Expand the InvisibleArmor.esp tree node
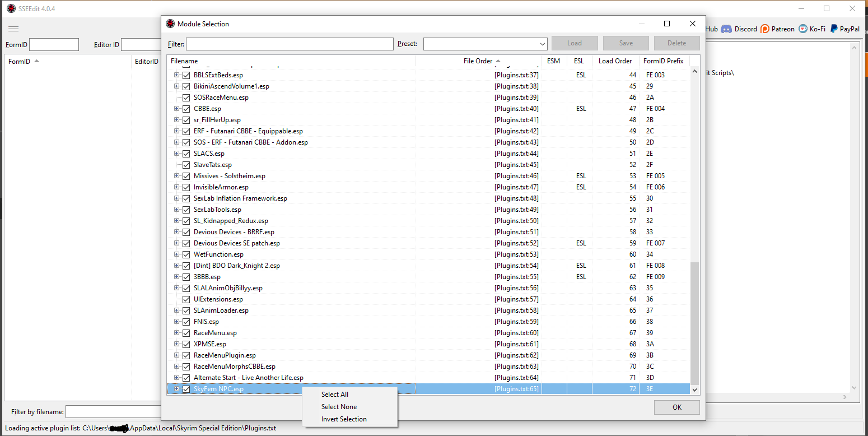 (x=176, y=187)
